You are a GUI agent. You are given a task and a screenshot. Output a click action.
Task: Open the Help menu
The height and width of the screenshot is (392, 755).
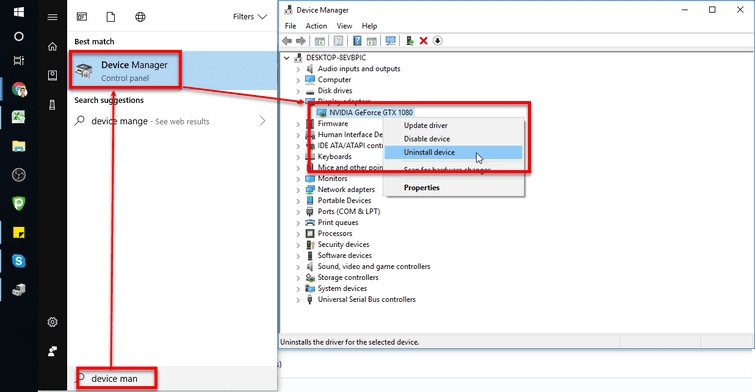[369, 26]
